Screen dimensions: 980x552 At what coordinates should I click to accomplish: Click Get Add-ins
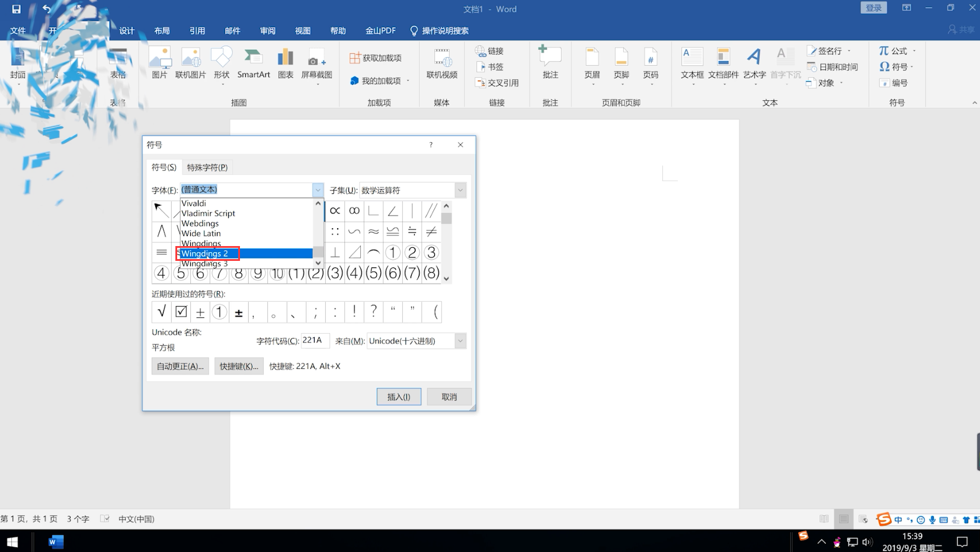376,58
